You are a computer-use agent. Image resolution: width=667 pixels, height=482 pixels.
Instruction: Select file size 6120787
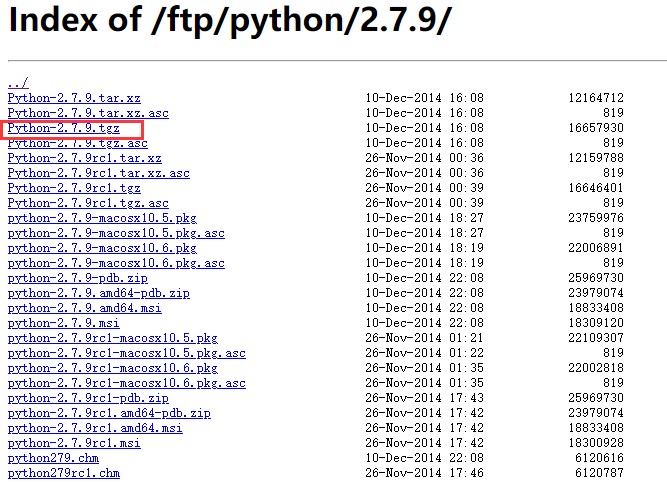[x=599, y=473]
